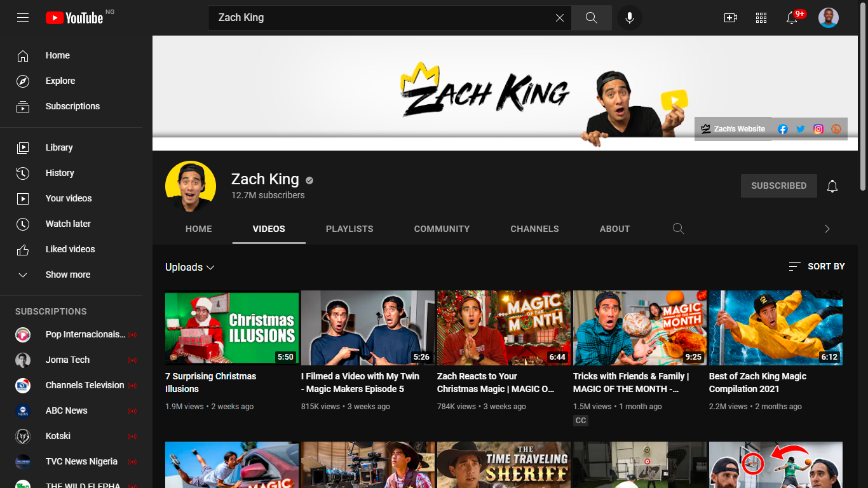Click the CC badge under Tricks video
This screenshot has width=868, height=488.
pyautogui.click(x=581, y=421)
